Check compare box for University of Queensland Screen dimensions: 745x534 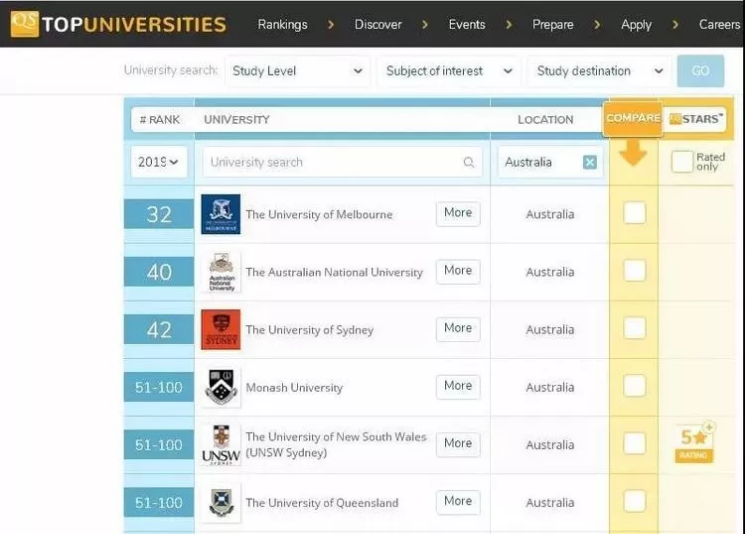(634, 501)
